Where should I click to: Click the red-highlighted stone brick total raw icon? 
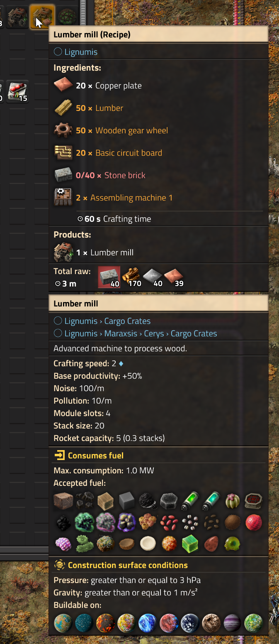(109, 277)
